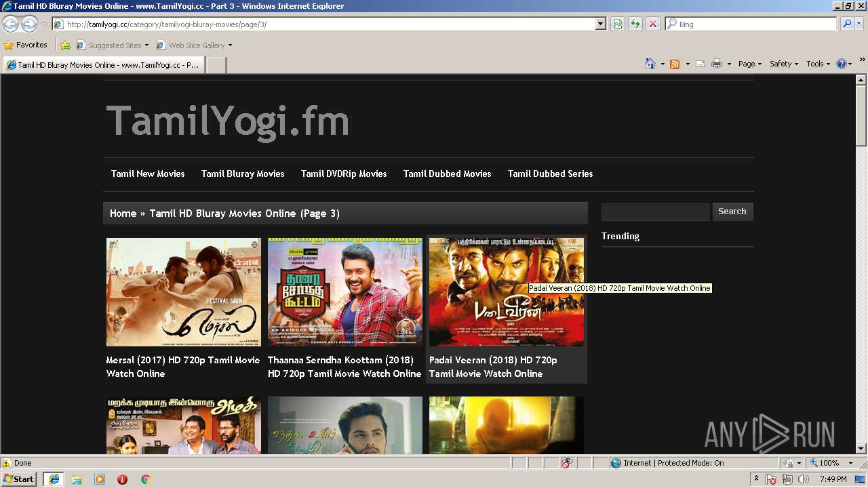Stop loading with the red X icon
Screen dimensions: 868x488
pyautogui.click(x=653, y=24)
